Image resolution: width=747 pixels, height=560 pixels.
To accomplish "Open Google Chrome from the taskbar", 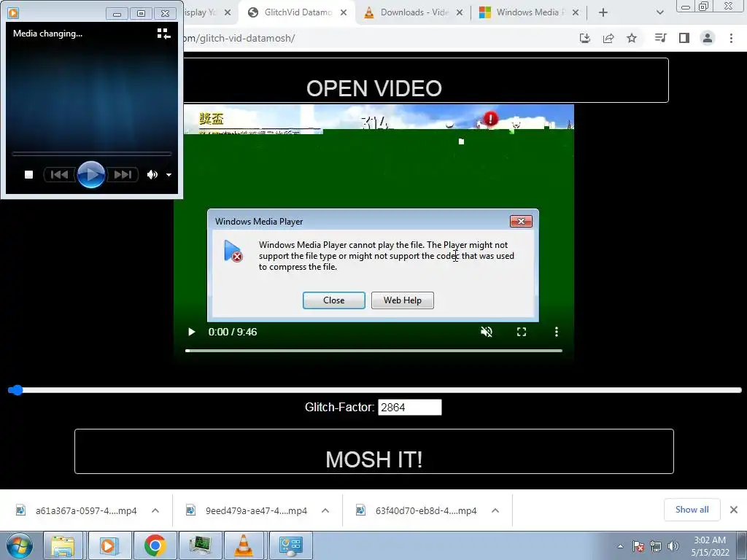I will [155, 545].
